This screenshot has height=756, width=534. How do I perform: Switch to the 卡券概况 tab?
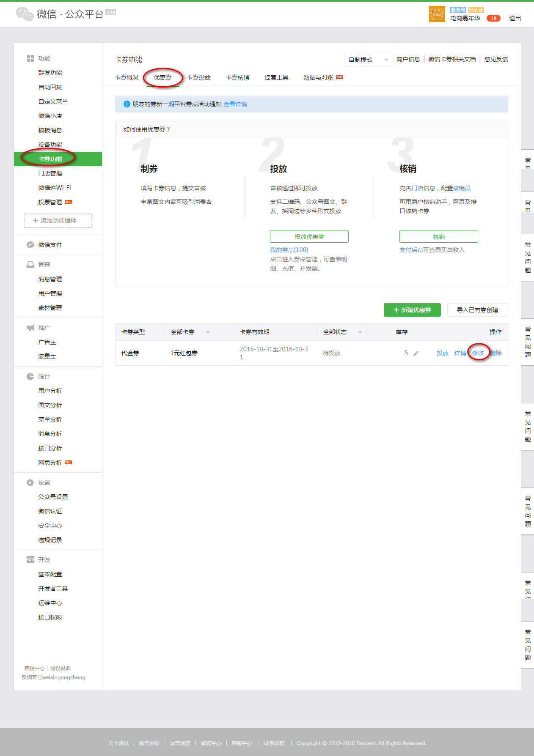click(127, 77)
